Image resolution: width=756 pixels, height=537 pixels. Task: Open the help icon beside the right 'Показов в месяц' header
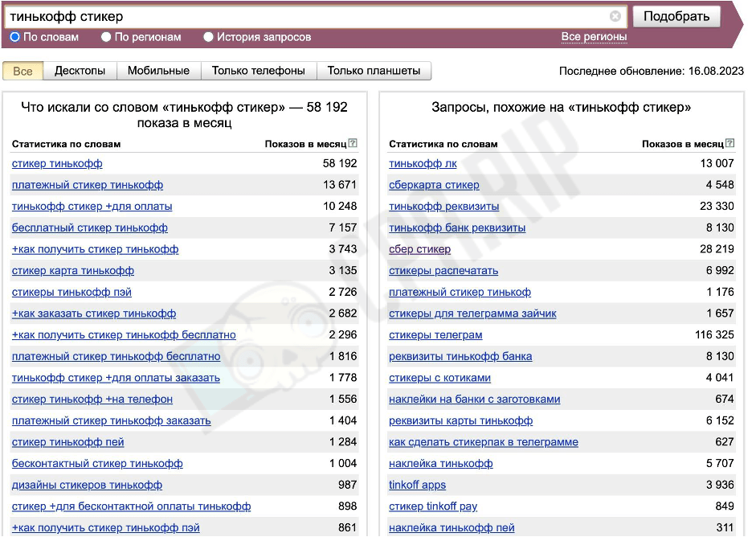point(730,143)
